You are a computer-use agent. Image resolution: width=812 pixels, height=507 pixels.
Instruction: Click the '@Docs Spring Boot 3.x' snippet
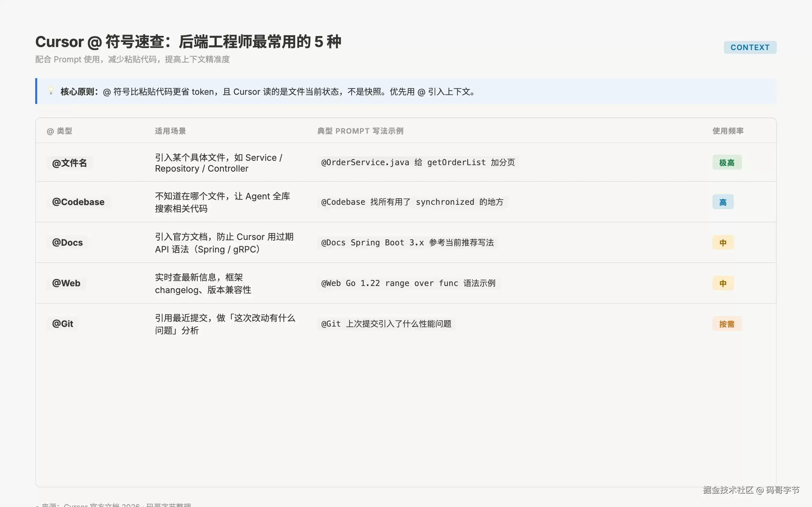(407, 243)
